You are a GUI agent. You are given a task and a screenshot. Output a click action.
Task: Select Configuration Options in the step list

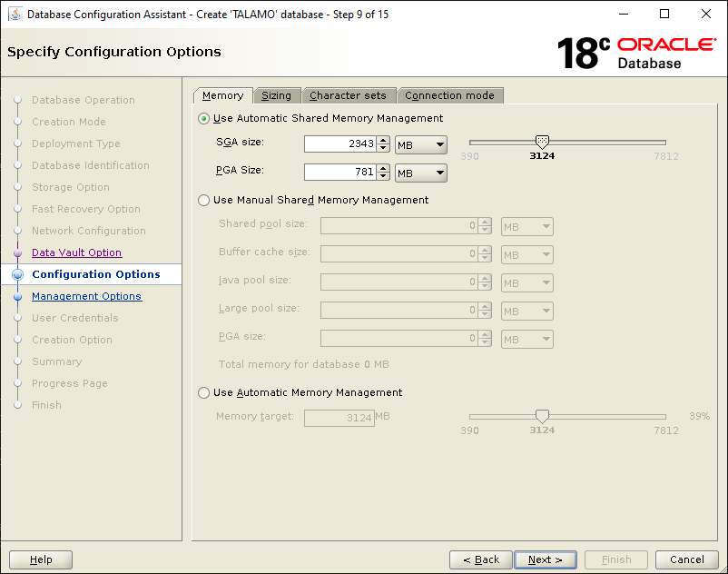pyautogui.click(x=96, y=274)
